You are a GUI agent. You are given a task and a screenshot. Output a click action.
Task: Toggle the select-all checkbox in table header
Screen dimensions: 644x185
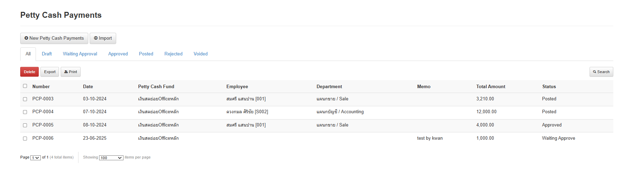click(x=25, y=86)
